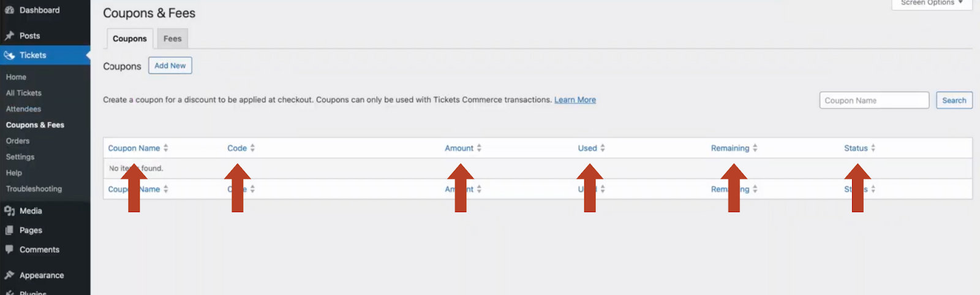Open the Orders submenu item
The image size is (980, 295).
point(18,141)
